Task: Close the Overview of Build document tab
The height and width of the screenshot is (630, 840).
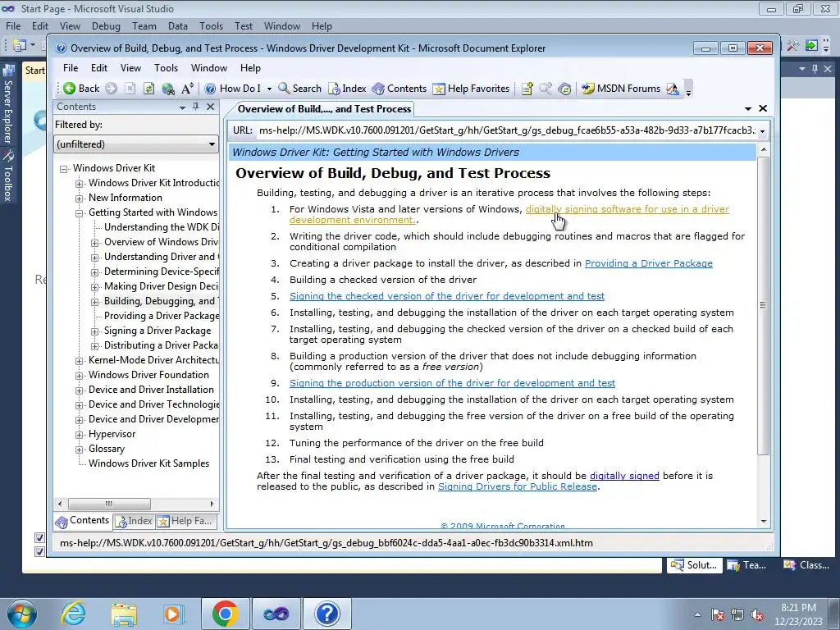Action: pos(763,108)
